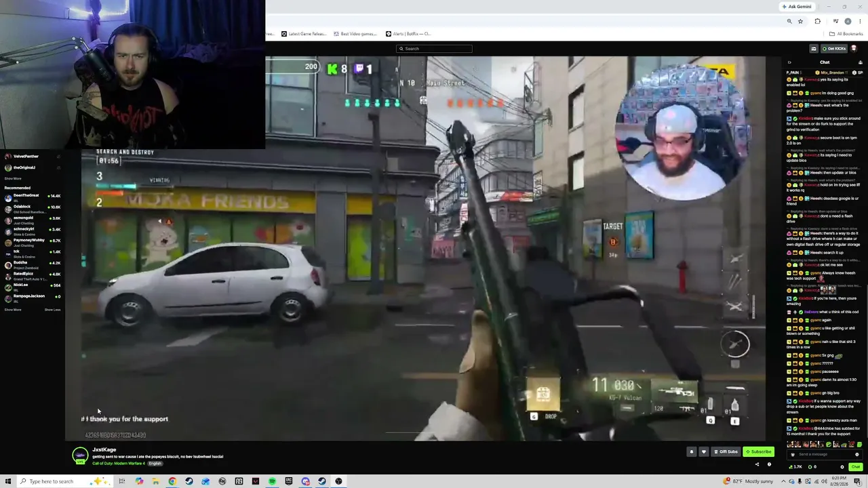Screen dimensions: 868x488
Task: Click the Gift Subs button
Action: [726, 451]
